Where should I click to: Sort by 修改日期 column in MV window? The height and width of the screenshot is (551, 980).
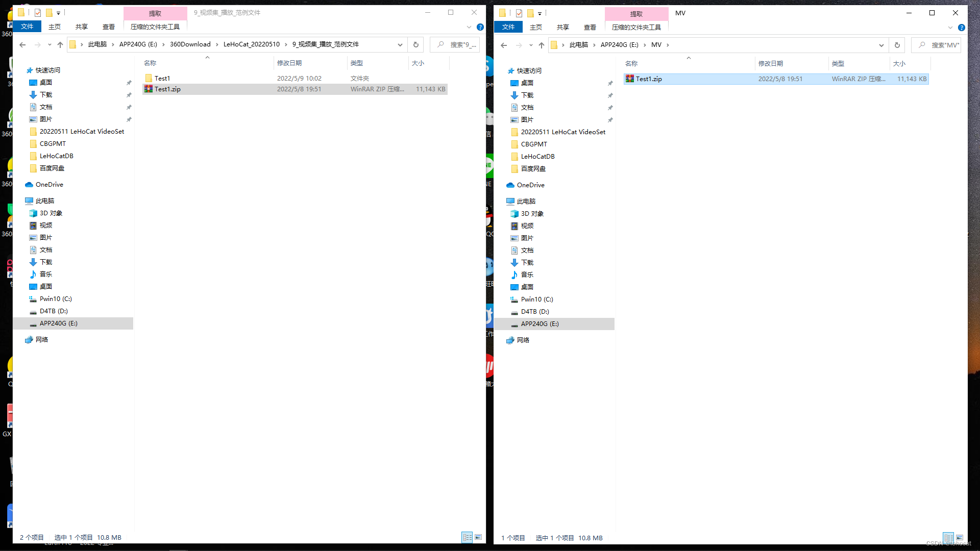click(x=770, y=64)
